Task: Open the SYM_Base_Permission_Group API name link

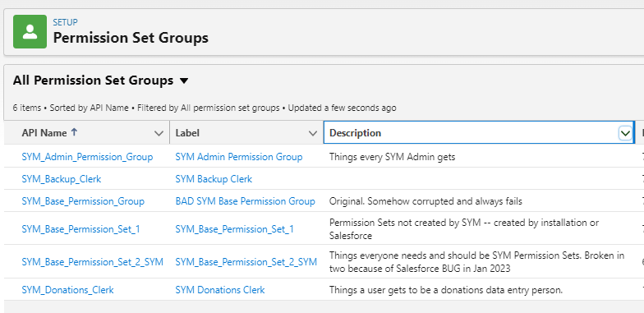Action: coord(83,201)
